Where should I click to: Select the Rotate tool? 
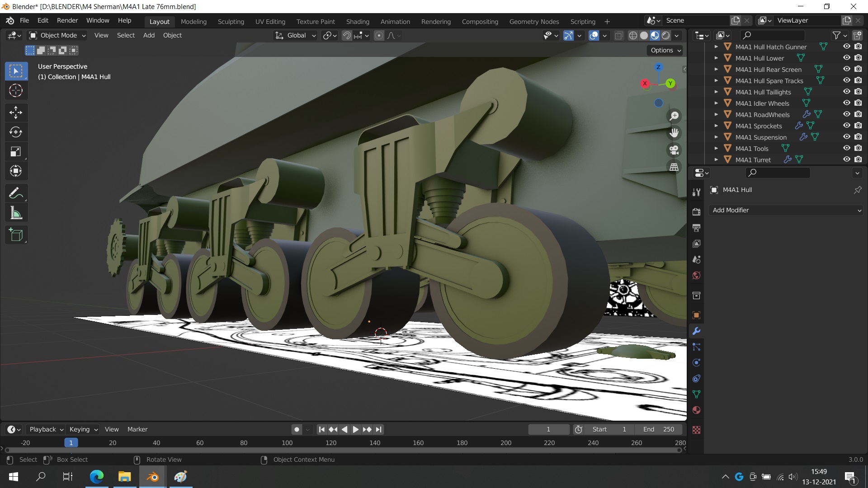pyautogui.click(x=16, y=132)
